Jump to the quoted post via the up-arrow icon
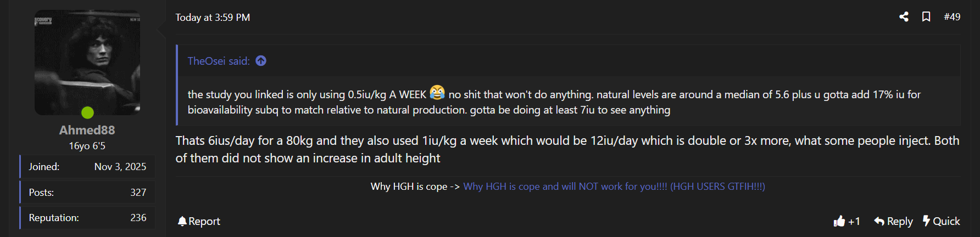The image size is (980, 237). click(x=261, y=61)
